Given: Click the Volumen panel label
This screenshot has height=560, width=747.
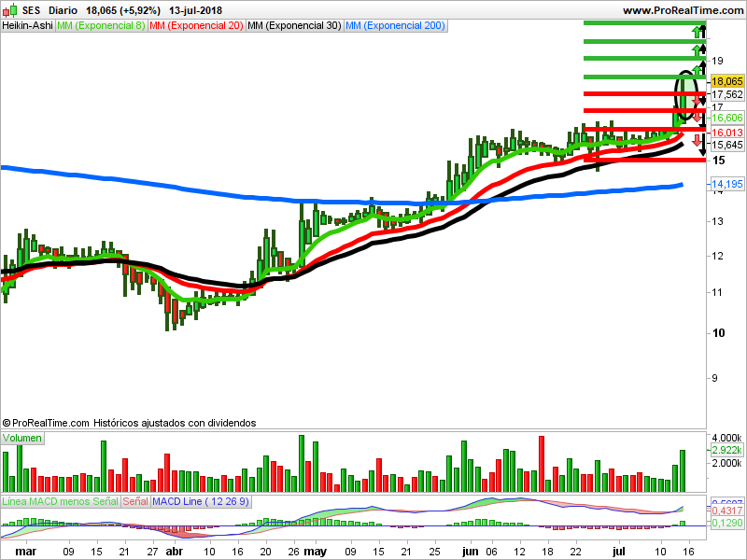Looking at the screenshot, I should pyautogui.click(x=22, y=438).
